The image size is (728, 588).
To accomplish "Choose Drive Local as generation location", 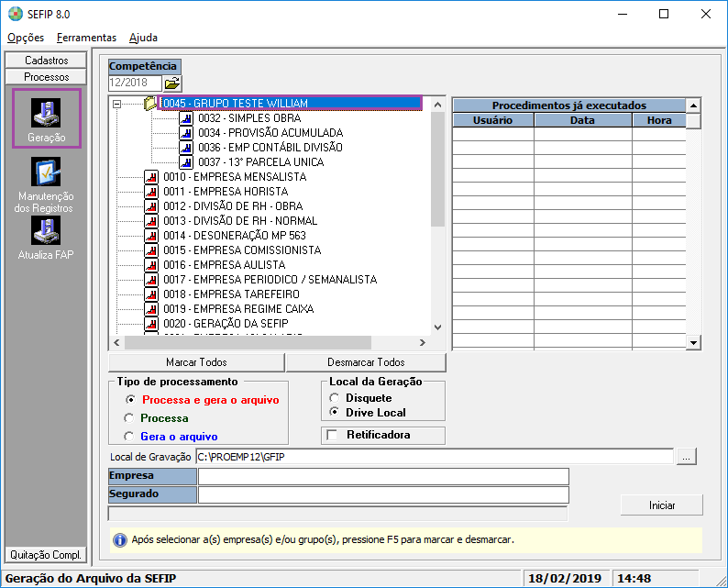I will pyautogui.click(x=335, y=412).
